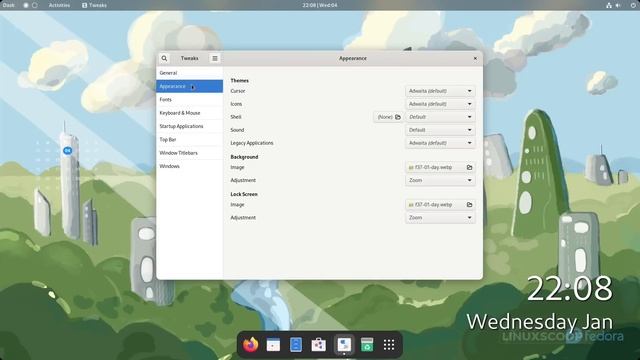Open Calendar from the dock

(273, 345)
